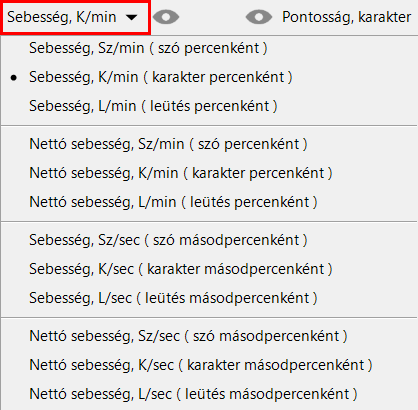This screenshot has height=410, width=418.
Task: Select Nettó sebesség, L/sec entry
Action: [x=209, y=394]
